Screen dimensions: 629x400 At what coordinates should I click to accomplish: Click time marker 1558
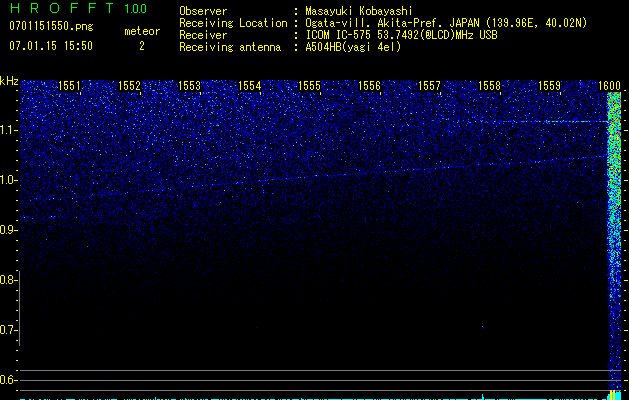point(489,85)
